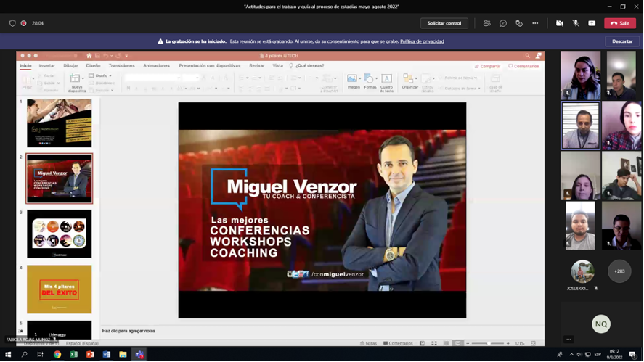Open Word from the taskbar
The image size is (644, 362).
click(107, 354)
